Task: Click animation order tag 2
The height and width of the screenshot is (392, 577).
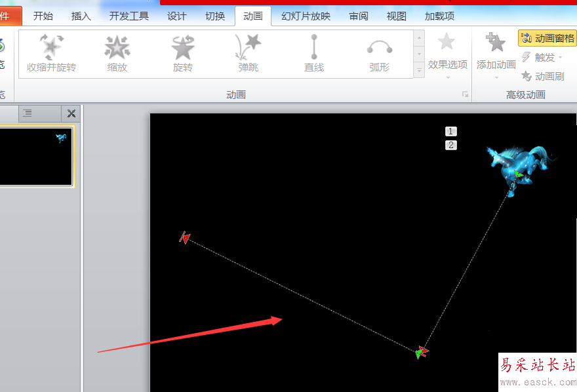Action: pyautogui.click(x=451, y=146)
